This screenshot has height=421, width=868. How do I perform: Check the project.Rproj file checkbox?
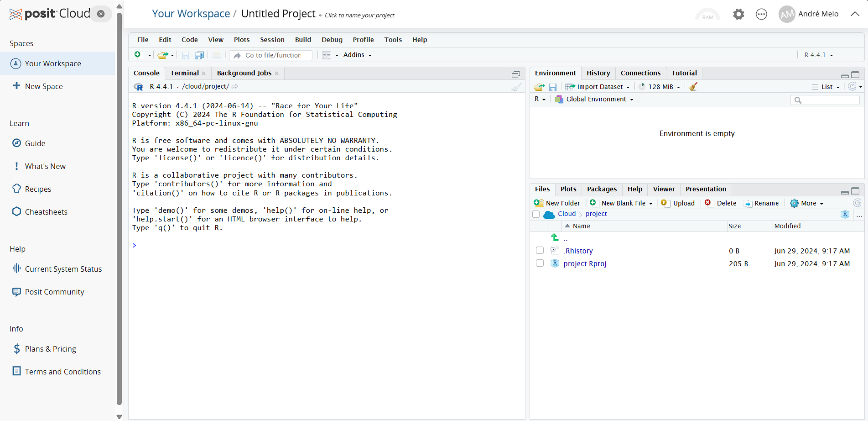pyautogui.click(x=540, y=263)
